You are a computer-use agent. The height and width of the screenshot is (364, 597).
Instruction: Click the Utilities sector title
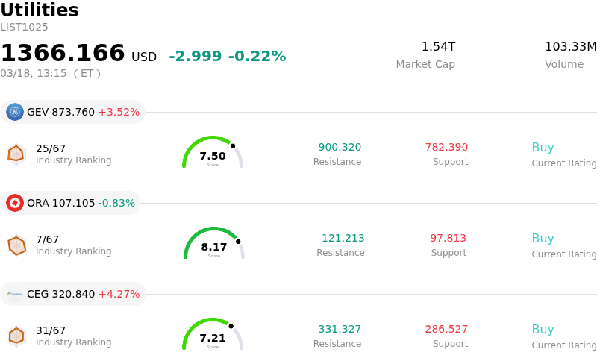click(40, 10)
